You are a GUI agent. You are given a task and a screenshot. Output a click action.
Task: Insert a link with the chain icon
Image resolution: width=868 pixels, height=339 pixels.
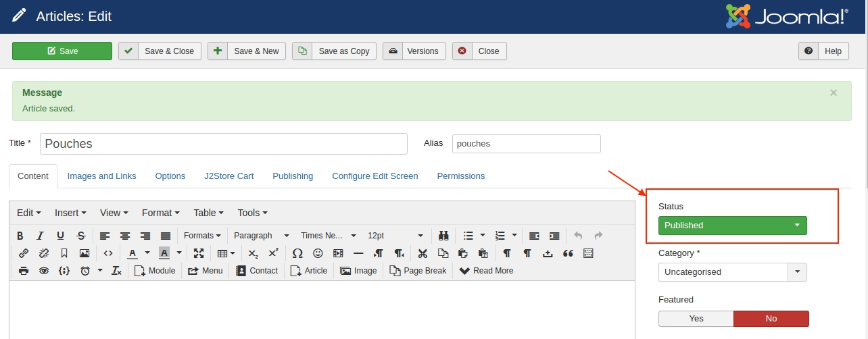point(24,253)
